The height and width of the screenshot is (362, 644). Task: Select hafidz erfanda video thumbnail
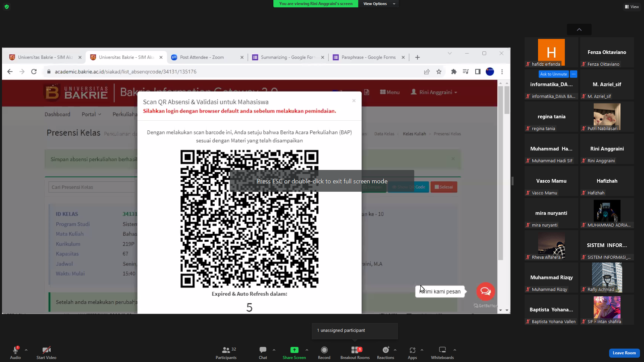coord(551,52)
